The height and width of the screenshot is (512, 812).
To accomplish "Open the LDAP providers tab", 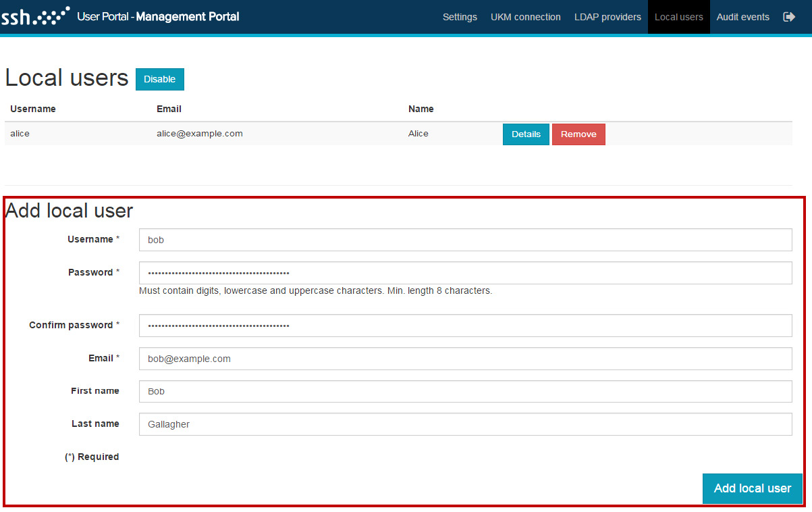I will (x=607, y=17).
